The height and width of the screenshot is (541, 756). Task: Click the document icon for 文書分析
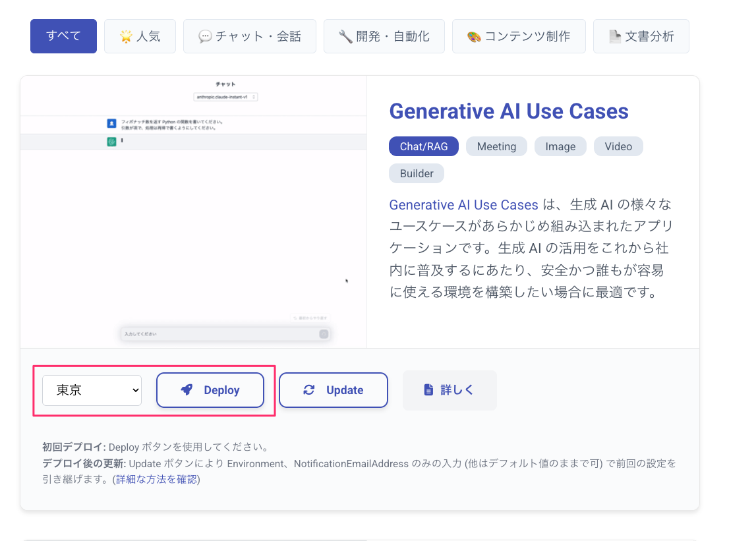pos(615,37)
